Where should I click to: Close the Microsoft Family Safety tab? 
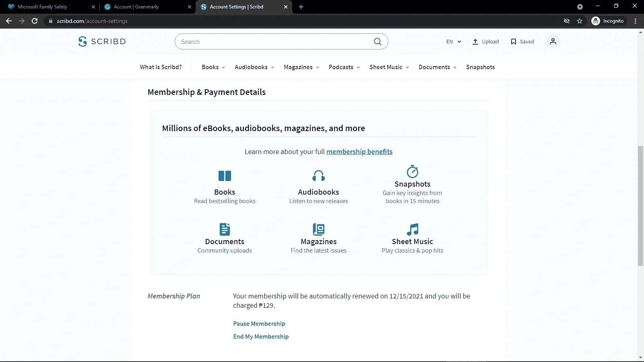click(93, 7)
